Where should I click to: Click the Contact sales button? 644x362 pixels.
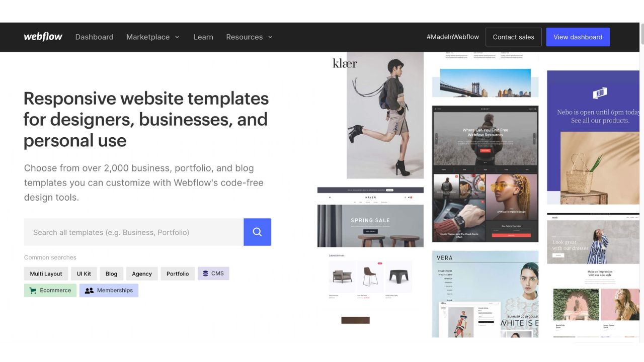pyautogui.click(x=513, y=37)
